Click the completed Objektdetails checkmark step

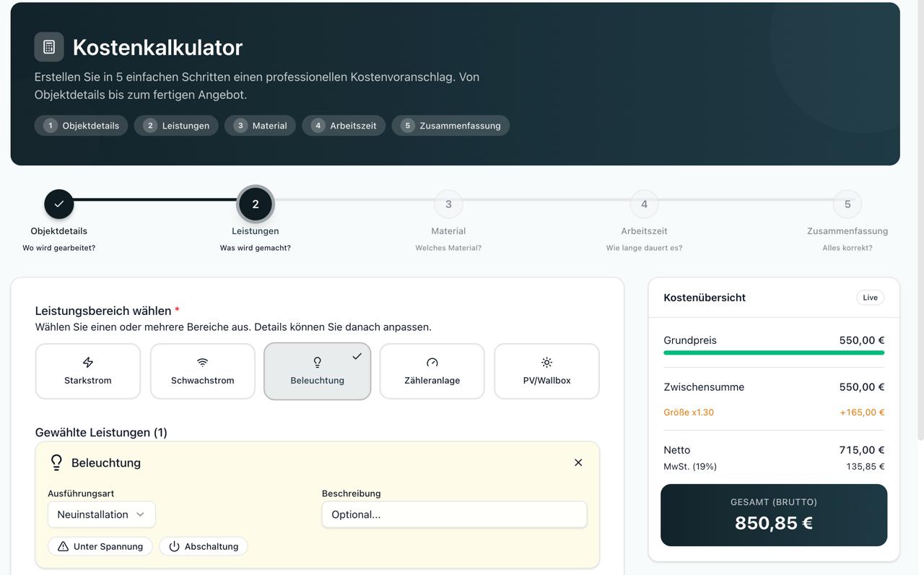(x=59, y=204)
